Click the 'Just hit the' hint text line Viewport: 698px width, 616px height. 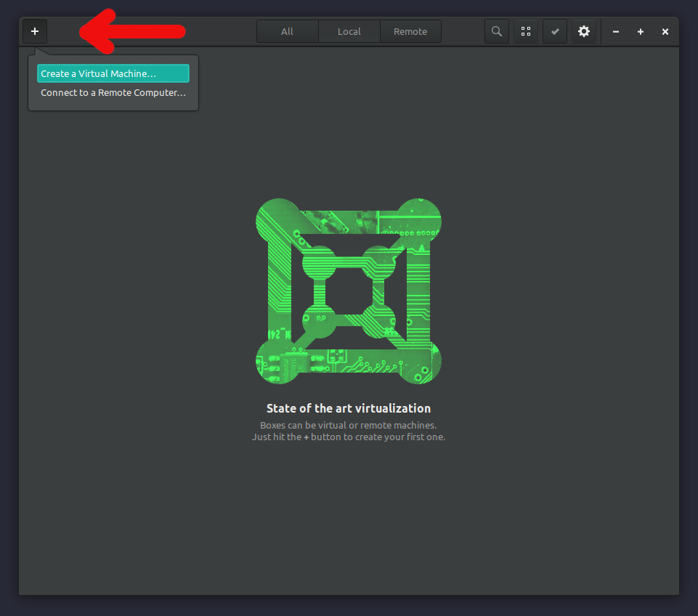[x=349, y=437]
